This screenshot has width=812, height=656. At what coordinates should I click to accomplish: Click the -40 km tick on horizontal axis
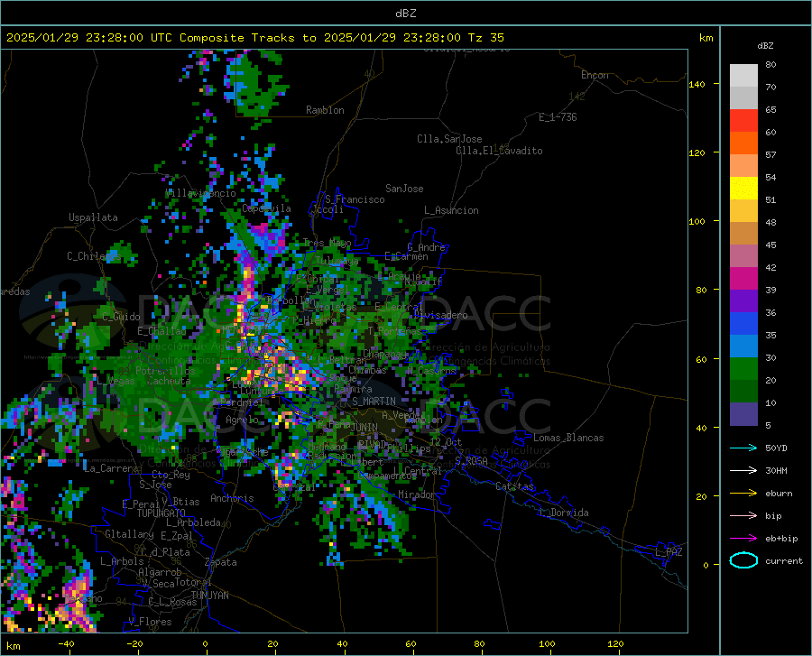tap(66, 643)
